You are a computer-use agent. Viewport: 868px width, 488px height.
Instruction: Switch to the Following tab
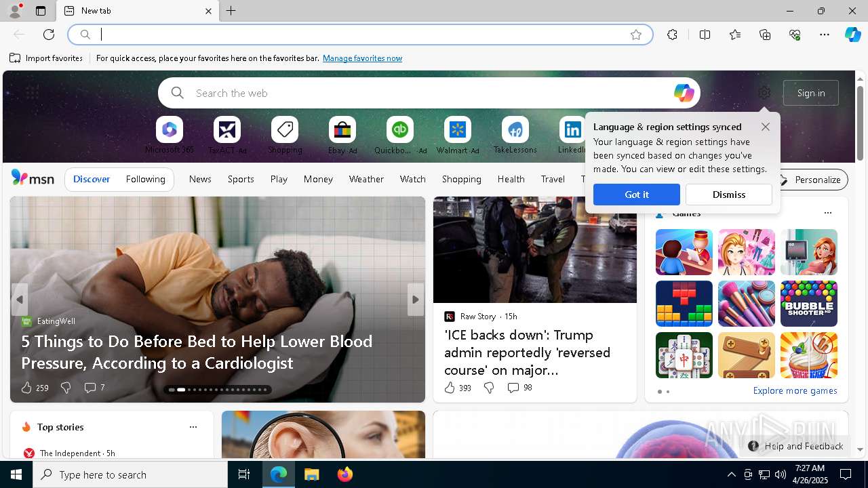(x=145, y=179)
